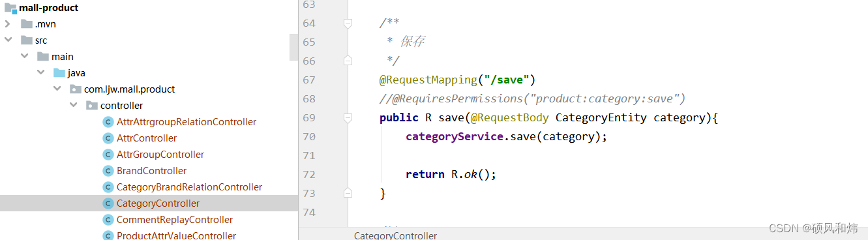This screenshot has width=868, height=240.
Task: Click the controller package icon
Action: (92, 106)
